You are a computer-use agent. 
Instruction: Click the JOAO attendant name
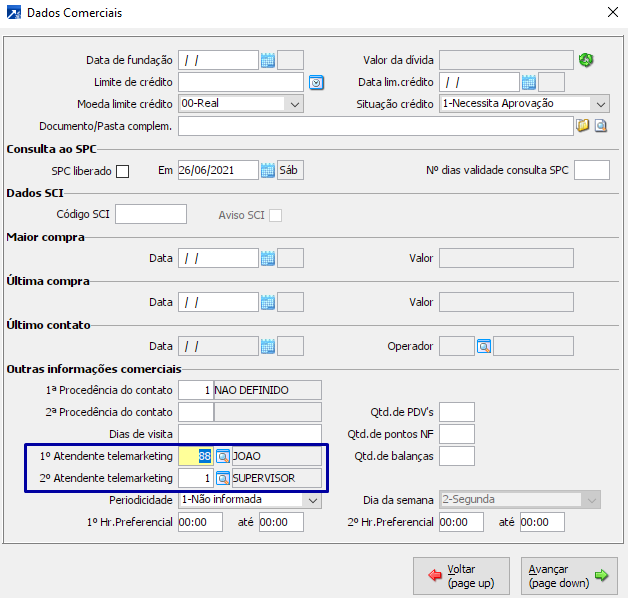coord(247,457)
